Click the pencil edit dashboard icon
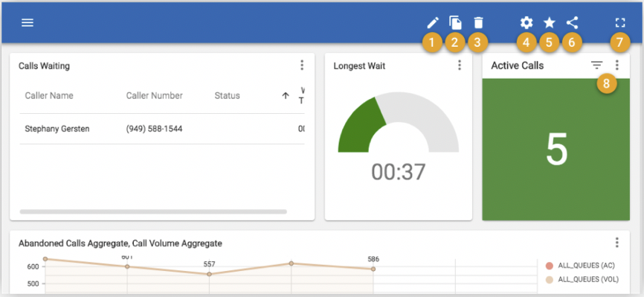This screenshot has height=297, width=644. pyautogui.click(x=433, y=22)
